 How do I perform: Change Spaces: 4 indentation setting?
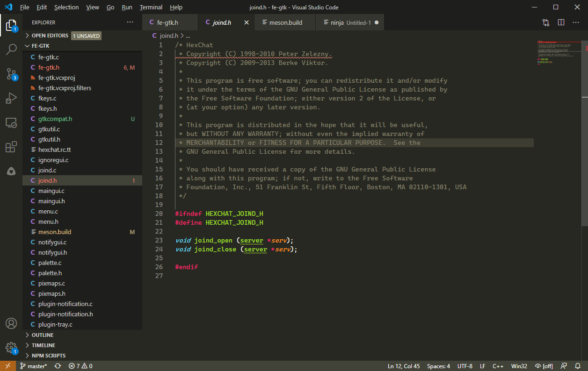tap(438, 366)
